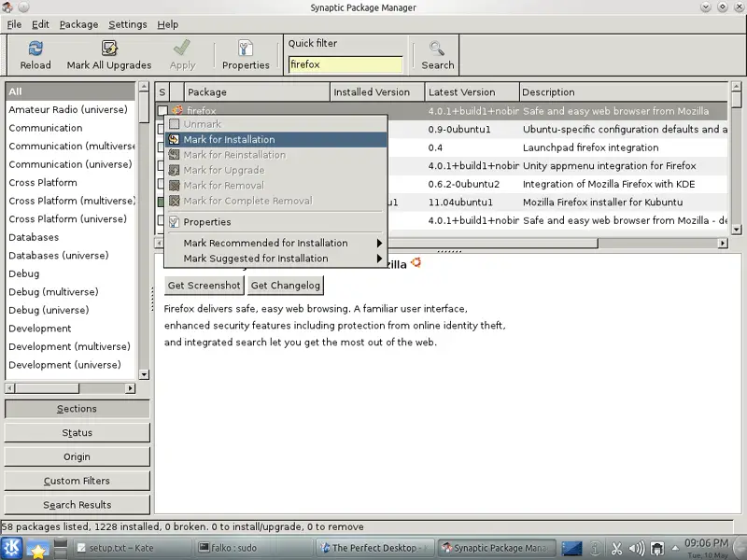Open the File menu

[14, 24]
